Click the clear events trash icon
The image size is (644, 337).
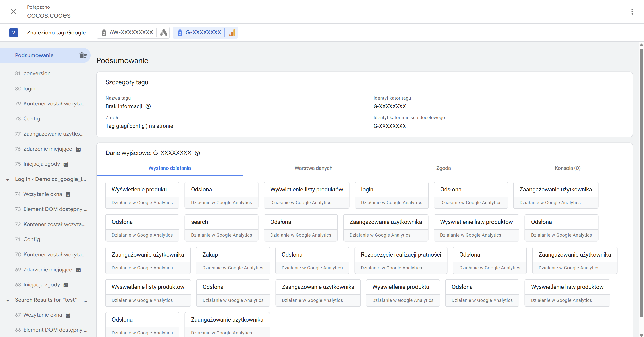83,55
